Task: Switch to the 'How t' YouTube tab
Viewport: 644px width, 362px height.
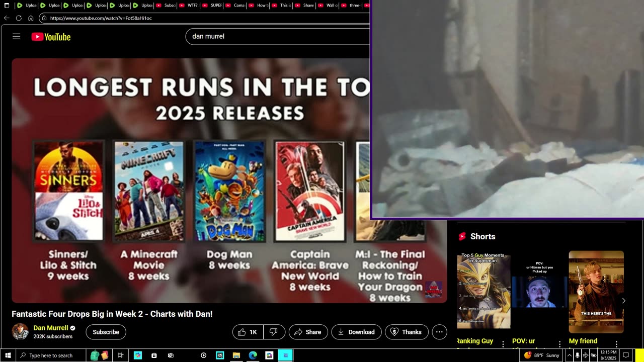Action: 259,6
